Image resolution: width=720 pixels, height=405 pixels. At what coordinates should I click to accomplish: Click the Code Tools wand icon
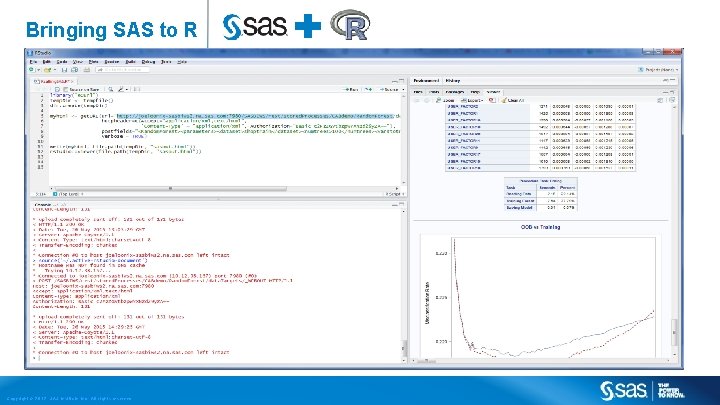pos(121,89)
